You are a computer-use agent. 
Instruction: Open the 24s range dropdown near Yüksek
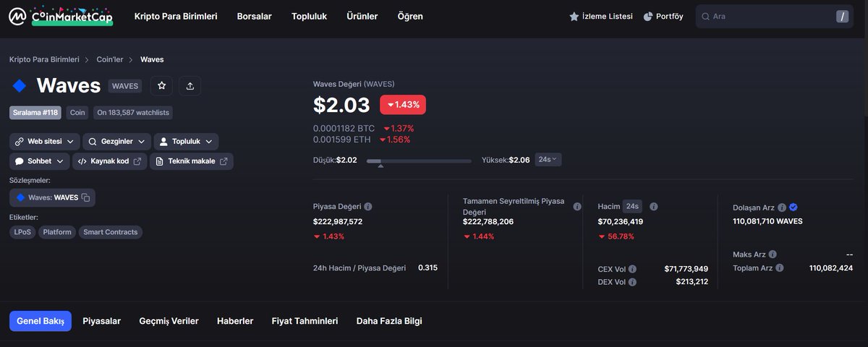[548, 160]
